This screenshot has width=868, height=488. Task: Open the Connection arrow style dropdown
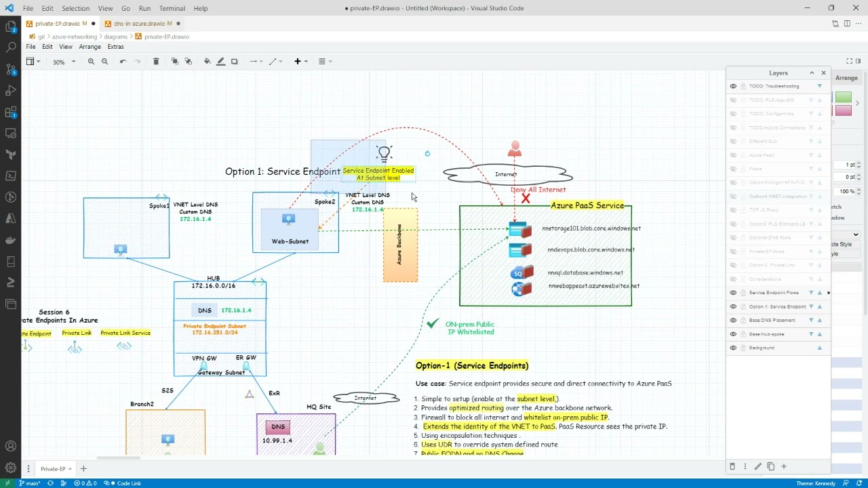tap(256, 62)
